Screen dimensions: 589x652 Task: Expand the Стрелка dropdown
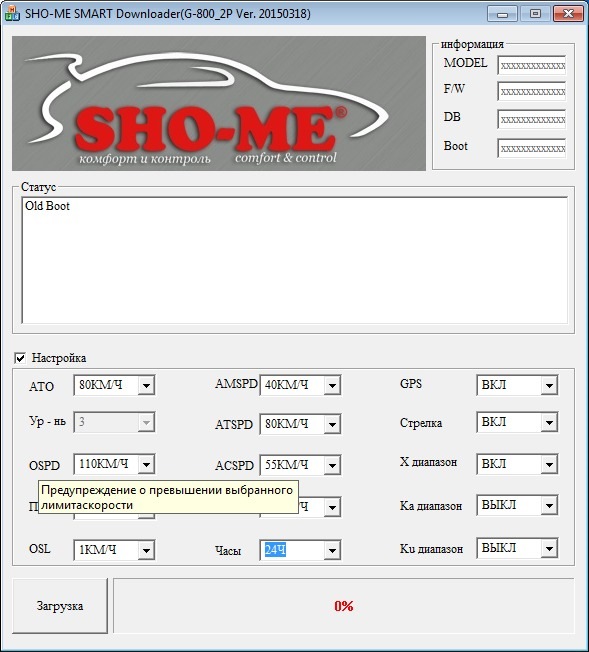tap(517, 422)
